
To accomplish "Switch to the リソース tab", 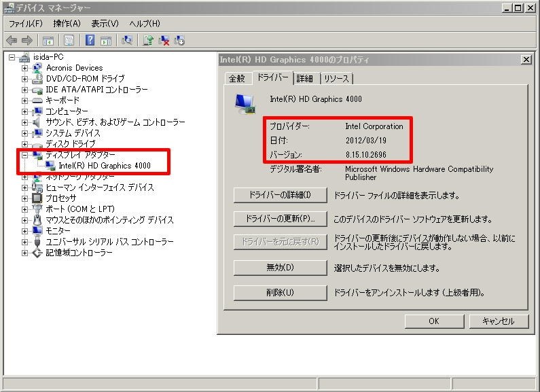I will coord(337,79).
